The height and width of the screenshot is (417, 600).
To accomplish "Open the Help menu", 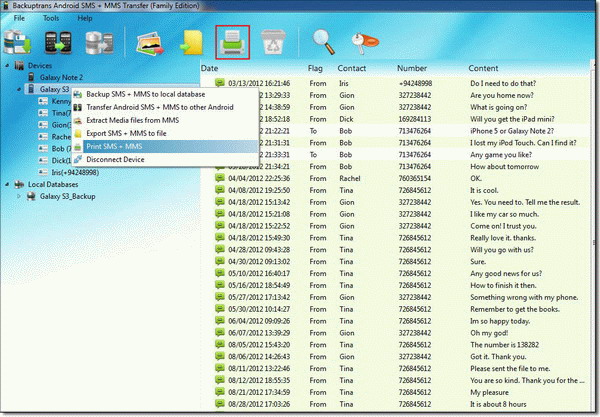I will [85, 18].
